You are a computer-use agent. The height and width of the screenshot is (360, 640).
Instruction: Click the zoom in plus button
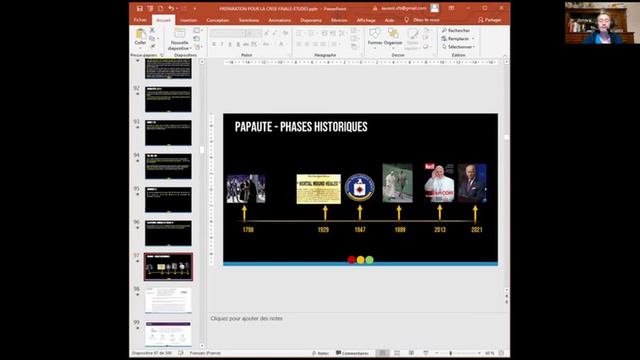pos(479,353)
